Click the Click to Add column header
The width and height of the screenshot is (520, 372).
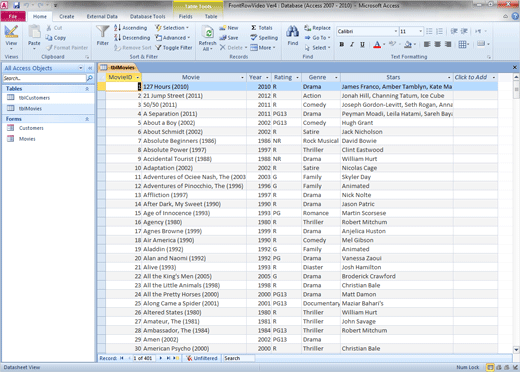[475, 77]
